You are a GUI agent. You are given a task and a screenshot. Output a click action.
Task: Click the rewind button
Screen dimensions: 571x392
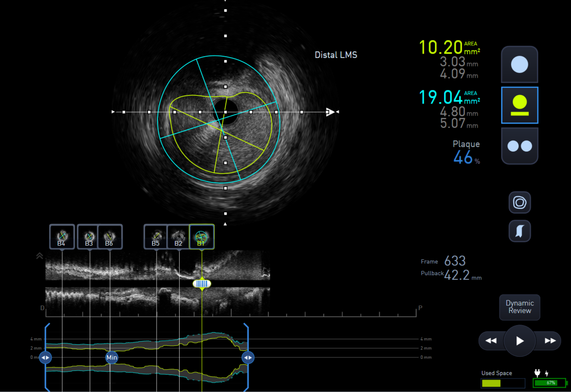491,341
